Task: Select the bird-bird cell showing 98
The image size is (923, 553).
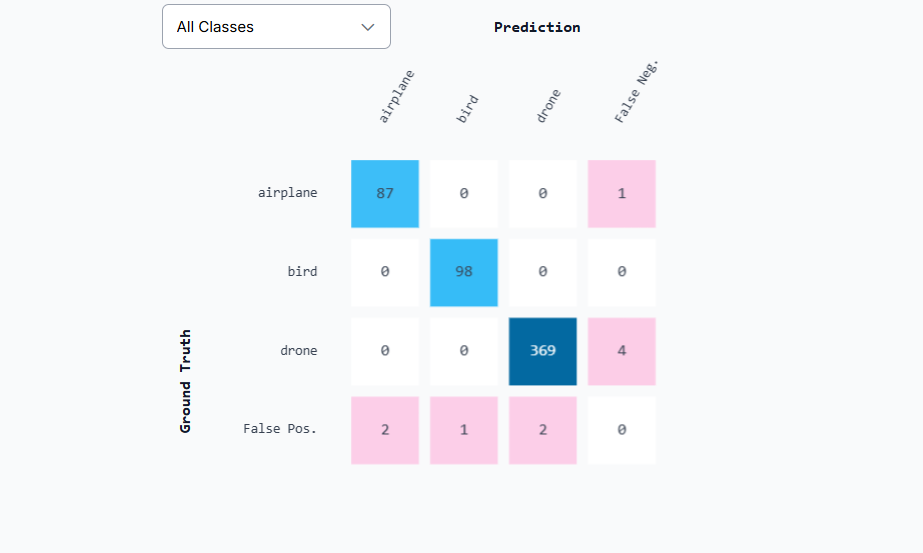Action: [464, 272]
